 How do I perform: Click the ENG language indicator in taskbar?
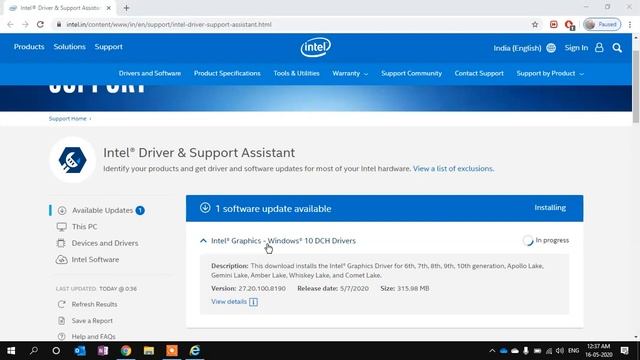point(573,351)
